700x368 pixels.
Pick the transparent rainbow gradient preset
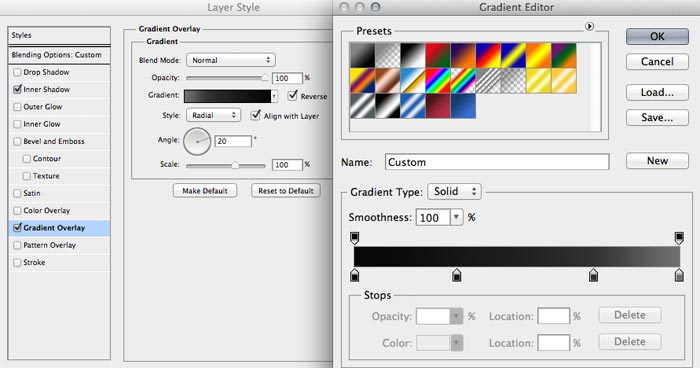click(463, 81)
